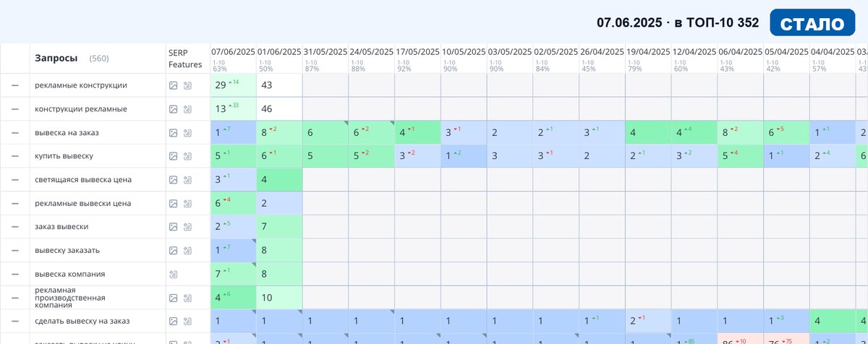Select the 03/05/2025 date column header
This screenshot has width=868, height=344.
tap(510, 52)
